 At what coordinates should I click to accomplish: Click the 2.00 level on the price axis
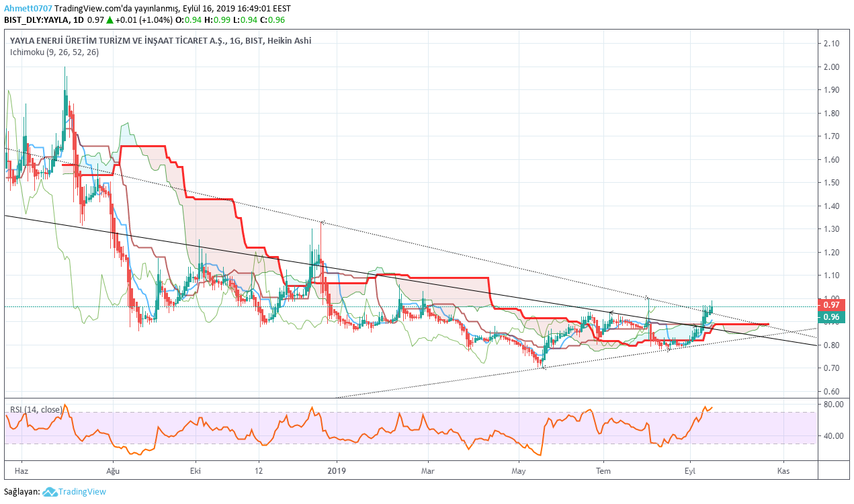pyautogui.click(x=831, y=67)
